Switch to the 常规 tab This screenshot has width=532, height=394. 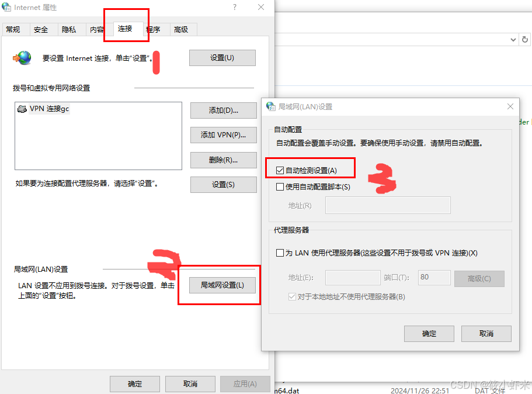click(x=13, y=30)
